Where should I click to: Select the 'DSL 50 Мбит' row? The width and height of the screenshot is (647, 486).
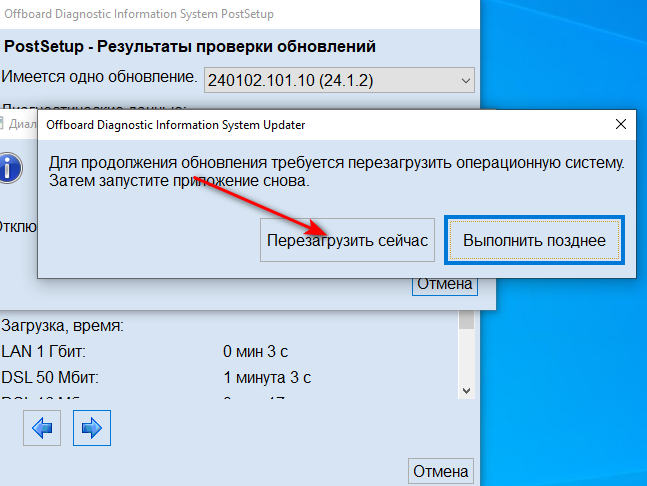(50, 377)
